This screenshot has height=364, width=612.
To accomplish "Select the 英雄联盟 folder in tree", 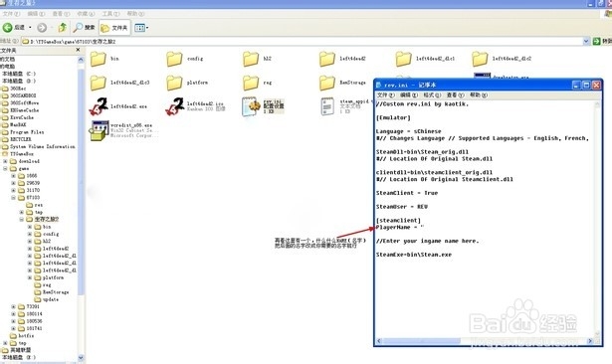I will 20,350.
